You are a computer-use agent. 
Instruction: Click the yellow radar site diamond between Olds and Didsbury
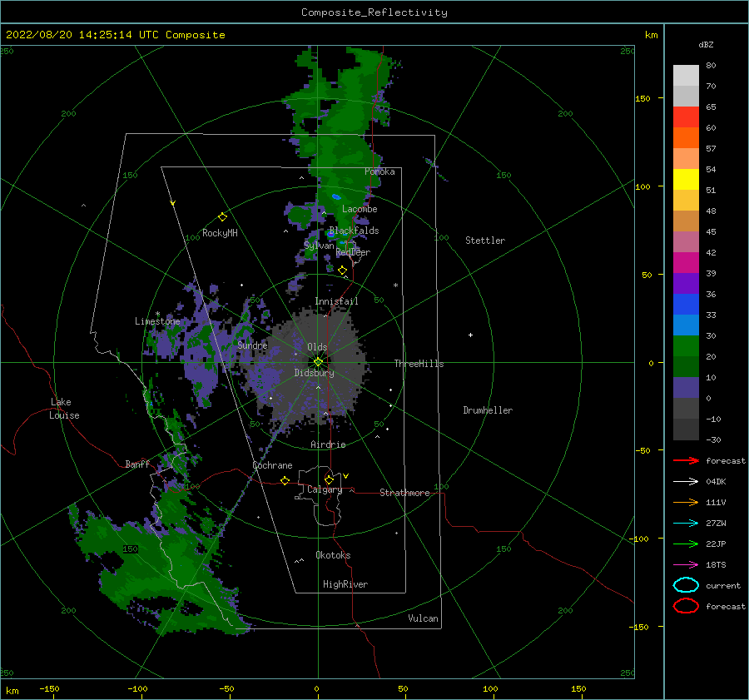click(318, 362)
